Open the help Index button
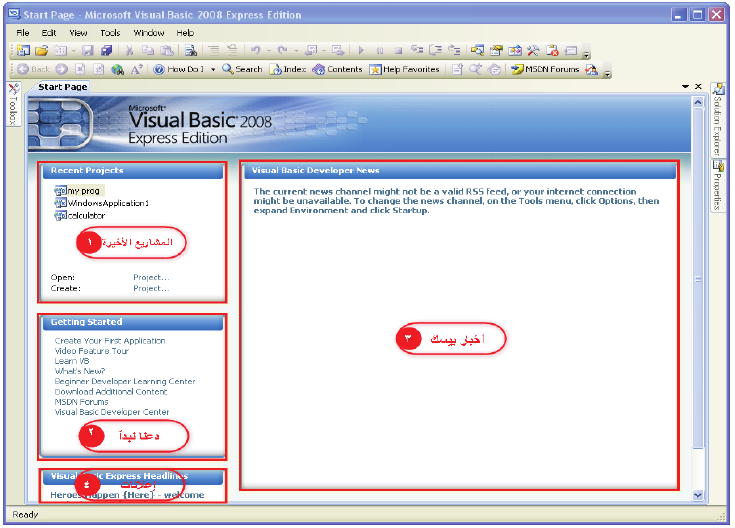The height and width of the screenshot is (528, 735). 288,69
